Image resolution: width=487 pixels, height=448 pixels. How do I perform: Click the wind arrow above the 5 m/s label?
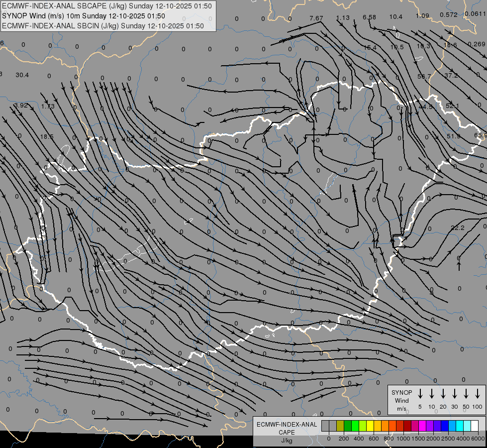pos(420,393)
